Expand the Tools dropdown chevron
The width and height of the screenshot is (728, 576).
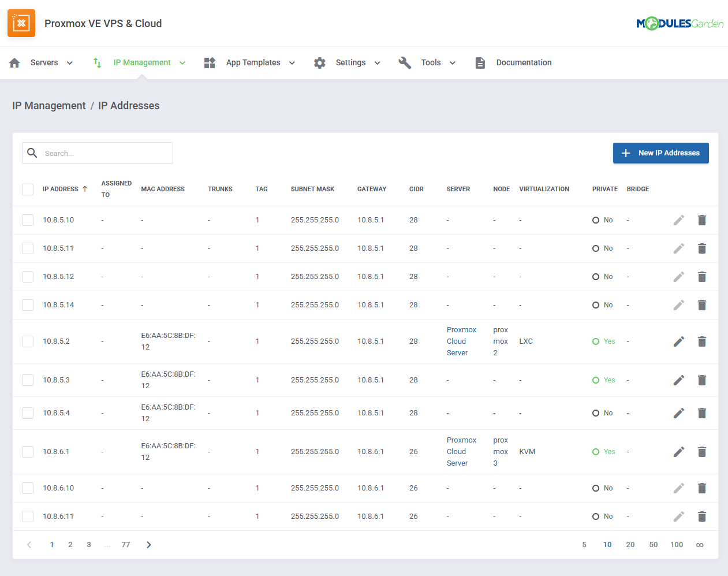pyautogui.click(x=453, y=63)
